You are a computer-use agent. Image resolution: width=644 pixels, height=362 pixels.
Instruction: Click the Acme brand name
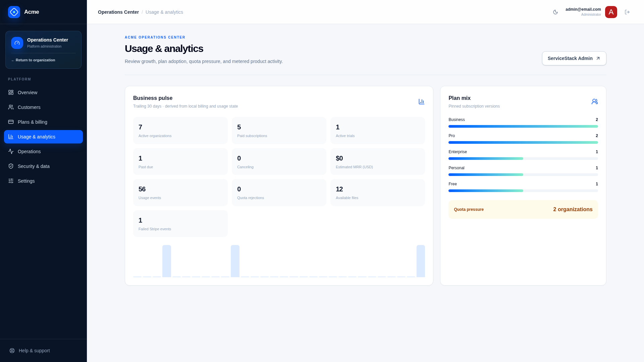tap(32, 12)
